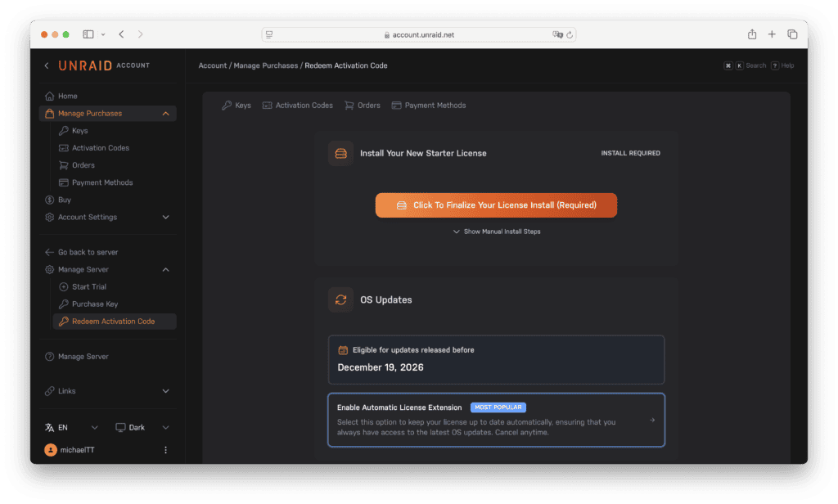
Task: Switch to Activation Codes tab
Action: [298, 106]
